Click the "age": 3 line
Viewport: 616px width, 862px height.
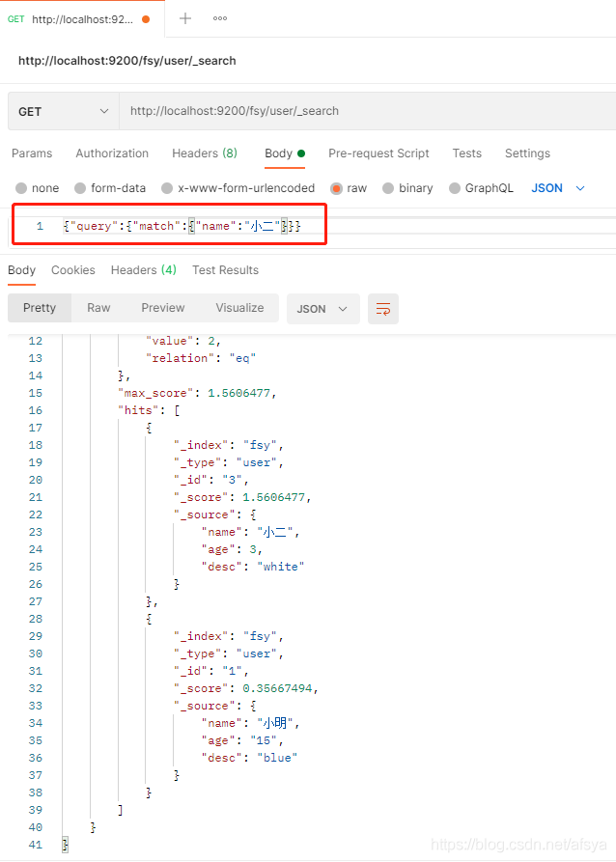pos(232,550)
